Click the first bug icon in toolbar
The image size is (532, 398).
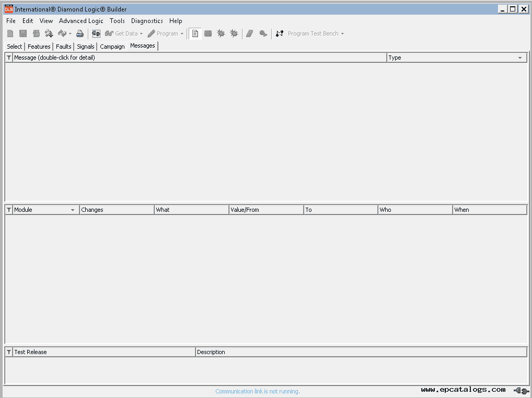pos(221,33)
